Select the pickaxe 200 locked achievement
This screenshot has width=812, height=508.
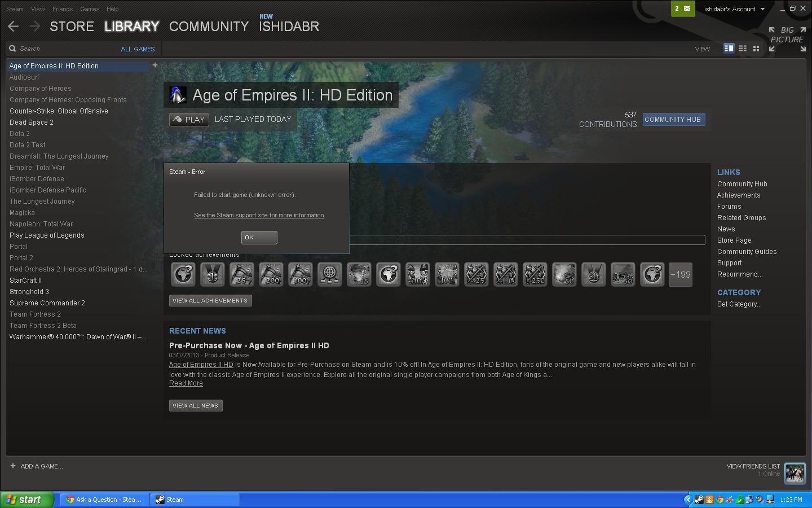(271, 275)
